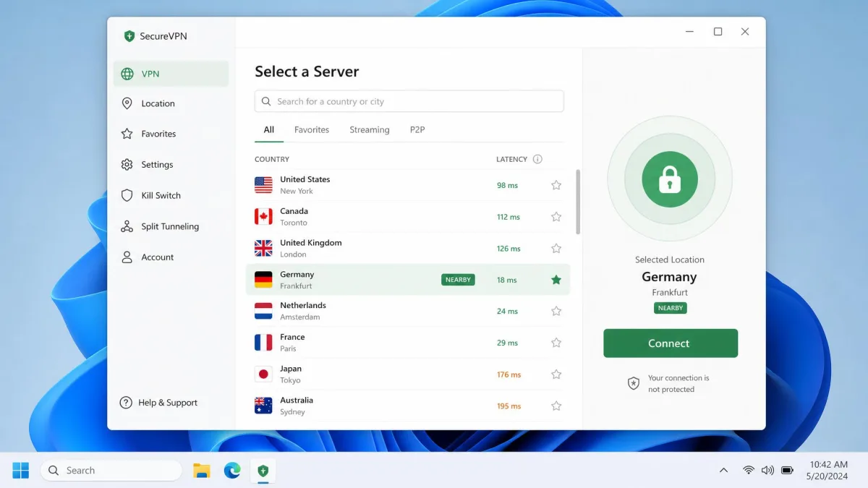Click NEARBY badge under Selected Location
This screenshot has height=488, width=868.
[671, 308]
